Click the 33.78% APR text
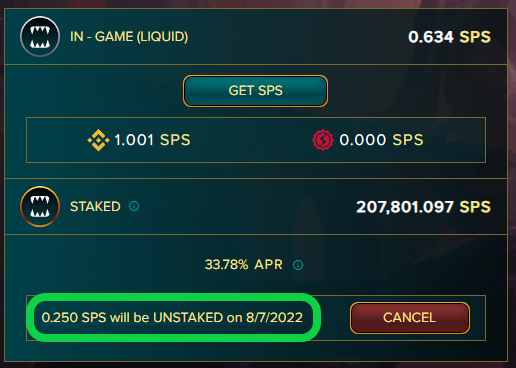 coord(244,265)
